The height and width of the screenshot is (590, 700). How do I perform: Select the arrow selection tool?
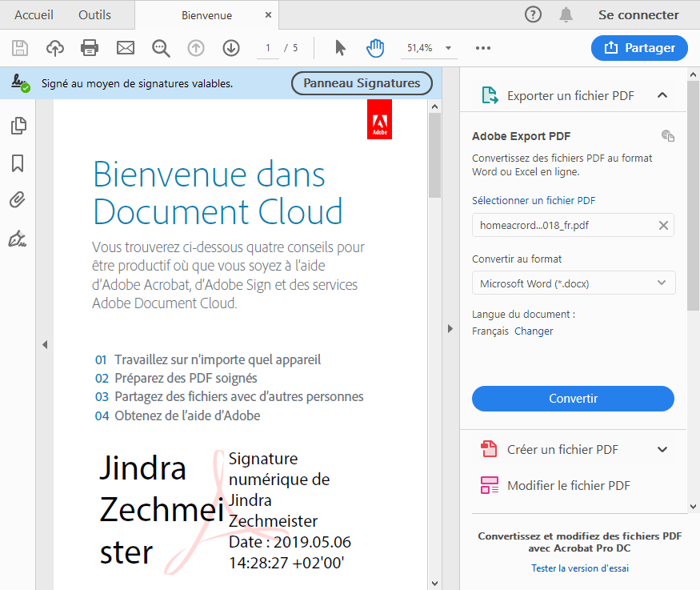(340, 48)
